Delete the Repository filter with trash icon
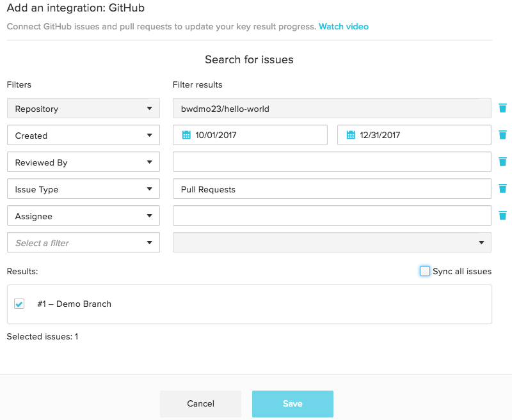Viewport: 512px width, 420px height. pos(502,108)
